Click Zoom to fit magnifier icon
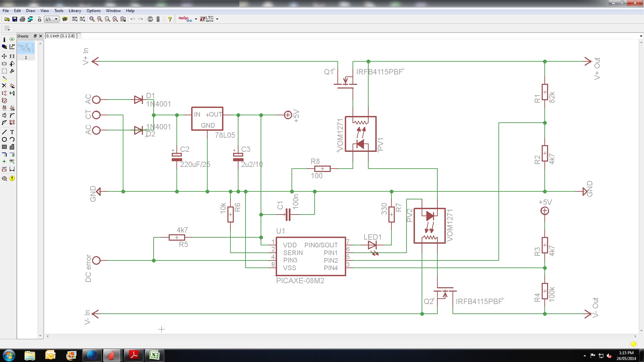This screenshot has height=362, width=644. coord(92,19)
